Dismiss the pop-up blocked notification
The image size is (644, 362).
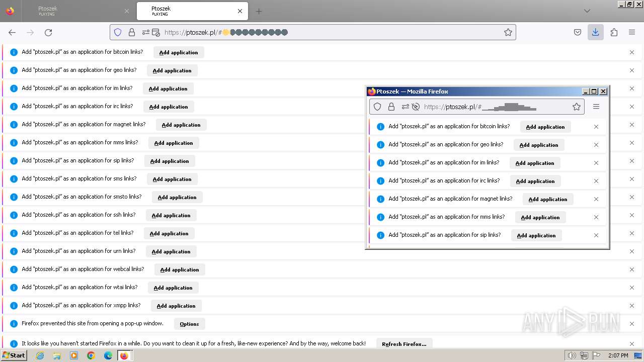tap(632, 324)
